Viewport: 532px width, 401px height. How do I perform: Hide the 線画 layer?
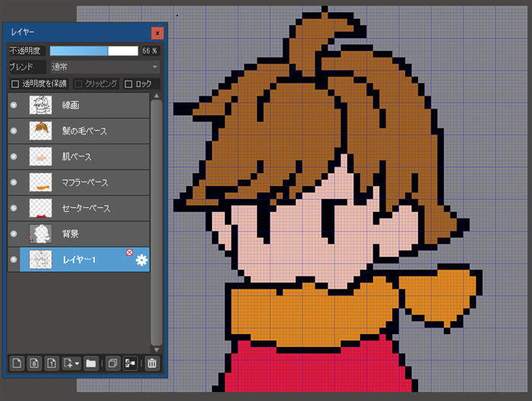coord(14,105)
